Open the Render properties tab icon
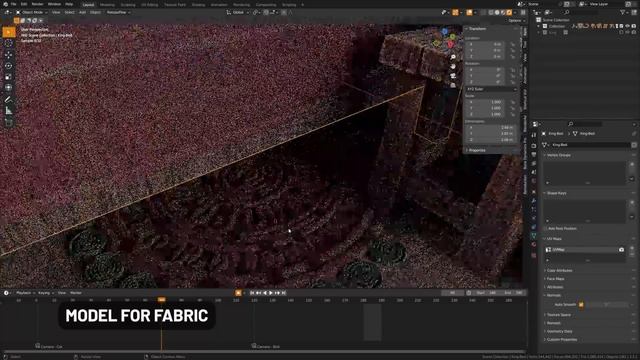The image size is (640, 360). (x=534, y=146)
